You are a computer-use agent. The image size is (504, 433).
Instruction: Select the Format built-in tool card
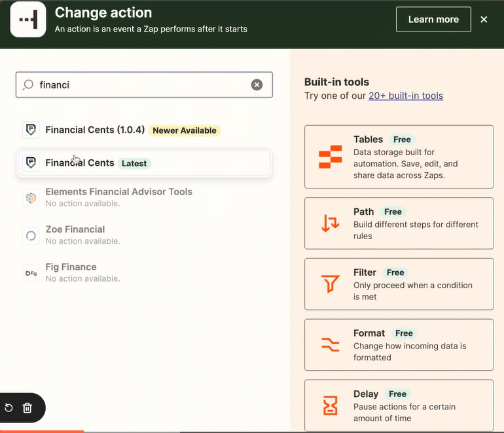click(399, 345)
